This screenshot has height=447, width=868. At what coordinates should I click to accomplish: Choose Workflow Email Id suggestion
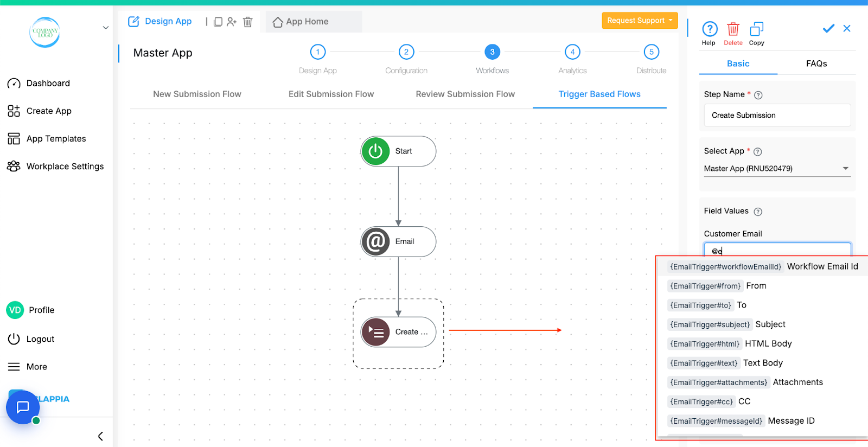tap(763, 266)
